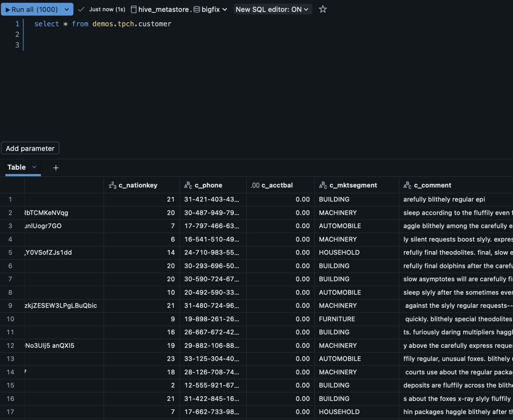Toggle the New SQL editor ON switch

(x=272, y=9)
